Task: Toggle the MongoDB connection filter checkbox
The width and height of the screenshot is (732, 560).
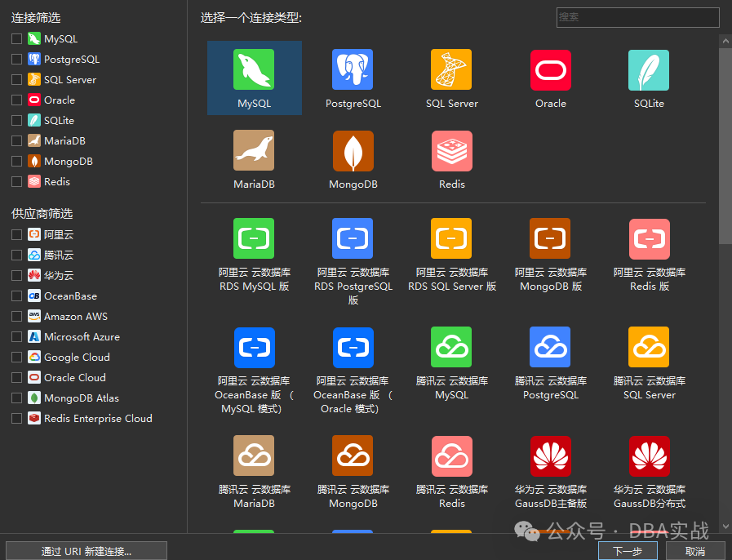Action: coord(17,161)
